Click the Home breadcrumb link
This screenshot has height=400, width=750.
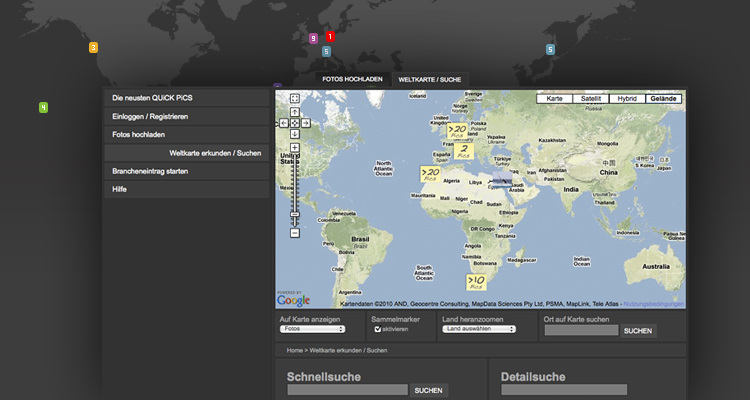295,350
